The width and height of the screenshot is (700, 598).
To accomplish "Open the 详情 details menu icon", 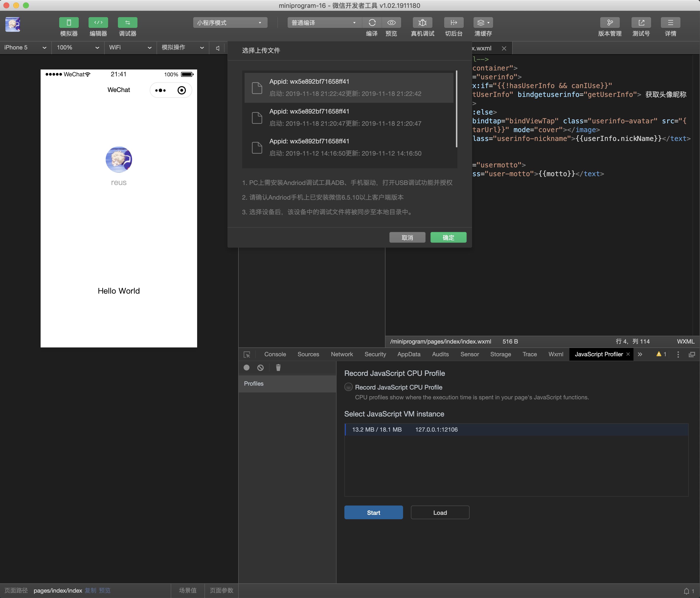I will click(x=671, y=23).
